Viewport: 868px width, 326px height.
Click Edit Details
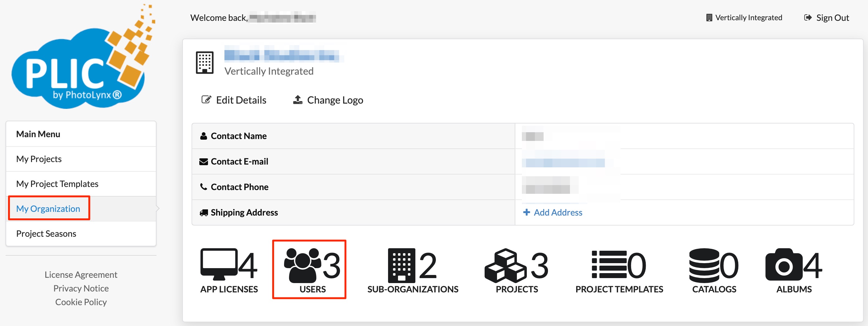click(x=234, y=100)
